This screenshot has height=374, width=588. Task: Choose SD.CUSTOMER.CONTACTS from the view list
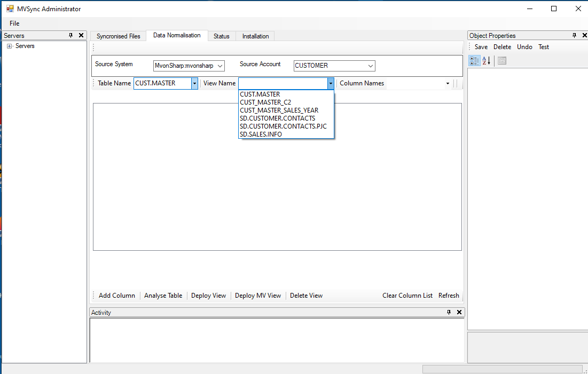[x=286, y=118]
